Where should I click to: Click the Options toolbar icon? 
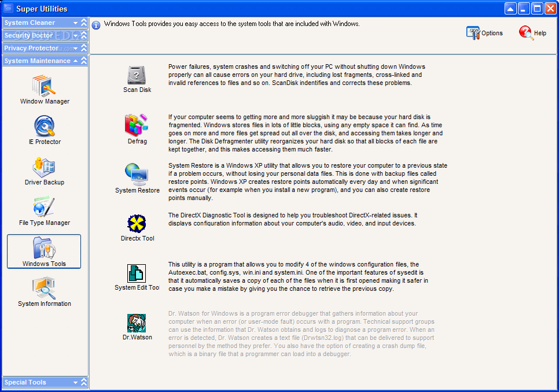point(473,33)
